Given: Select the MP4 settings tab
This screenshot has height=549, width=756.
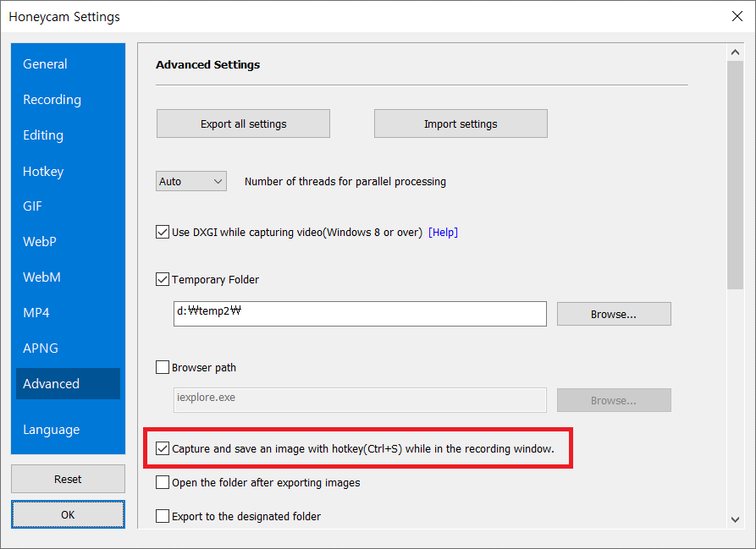Looking at the screenshot, I should pos(36,313).
